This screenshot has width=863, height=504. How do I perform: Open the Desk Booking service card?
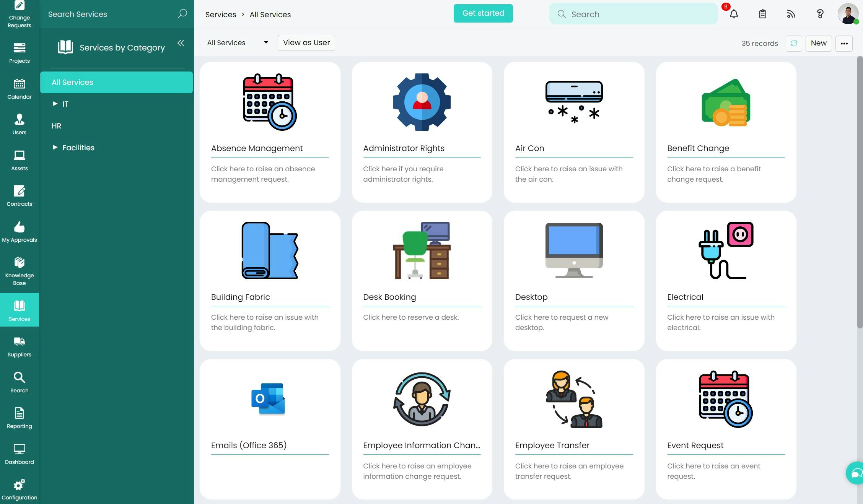tap(422, 280)
